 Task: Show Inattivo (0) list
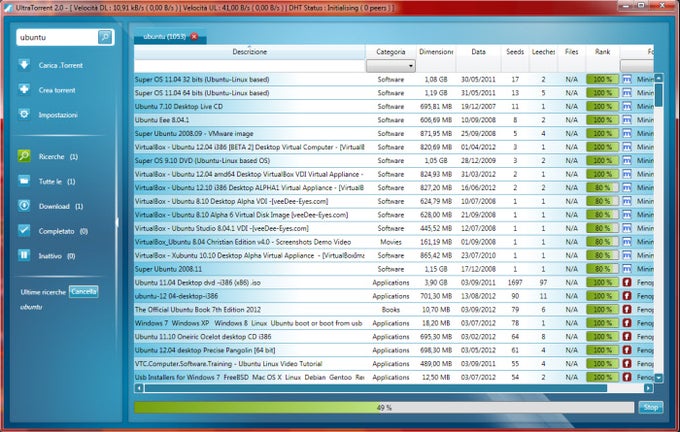click(57, 256)
